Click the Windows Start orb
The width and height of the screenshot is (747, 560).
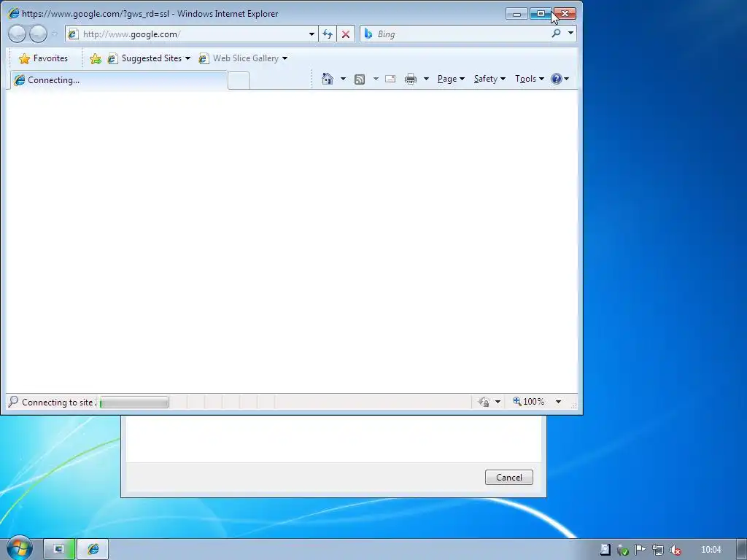click(x=19, y=548)
